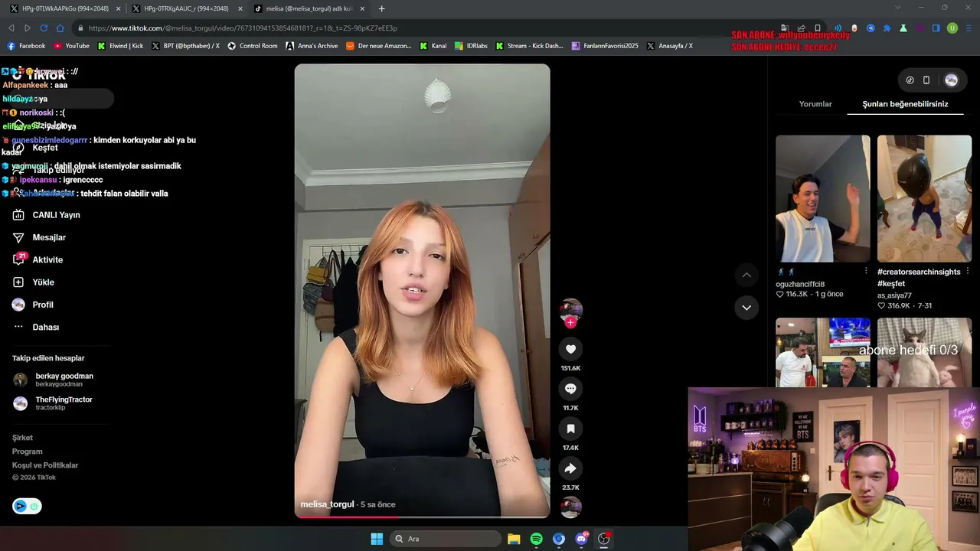The height and width of the screenshot is (551, 980).
Task: Open Dahası more options
Action: coord(36,327)
